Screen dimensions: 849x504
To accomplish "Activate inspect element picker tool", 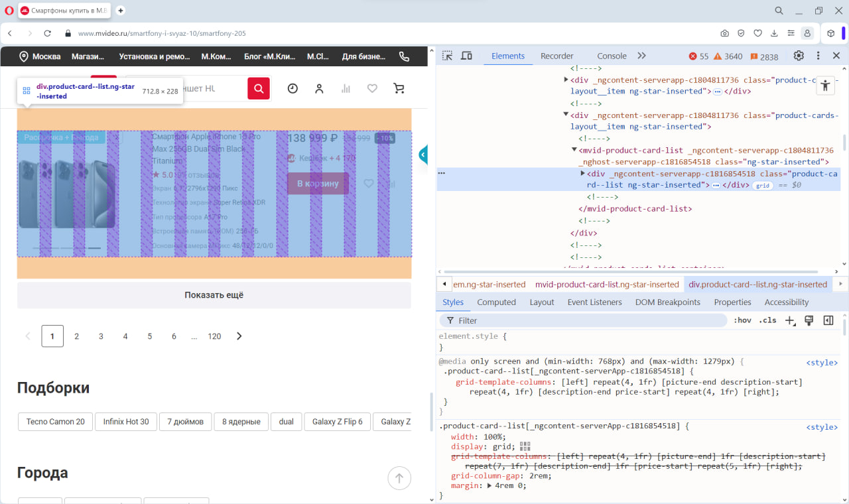I will click(448, 56).
